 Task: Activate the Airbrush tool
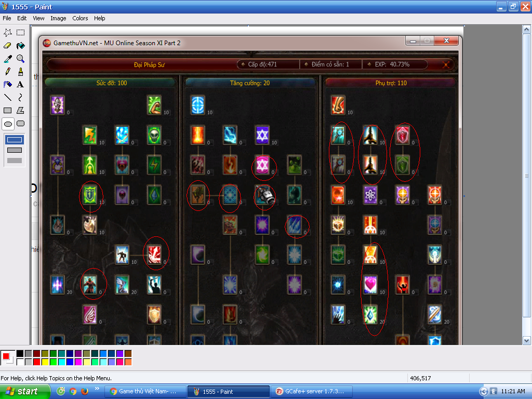point(8,85)
